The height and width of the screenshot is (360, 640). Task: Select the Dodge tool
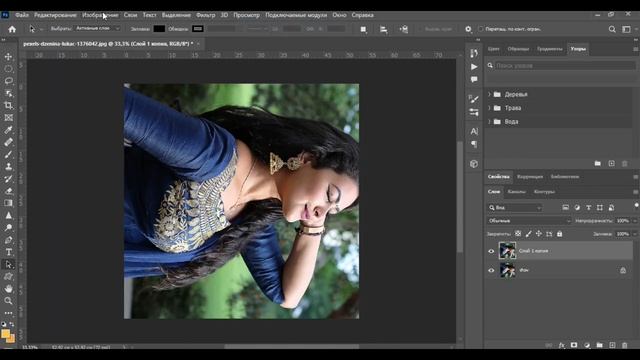(8, 227)
